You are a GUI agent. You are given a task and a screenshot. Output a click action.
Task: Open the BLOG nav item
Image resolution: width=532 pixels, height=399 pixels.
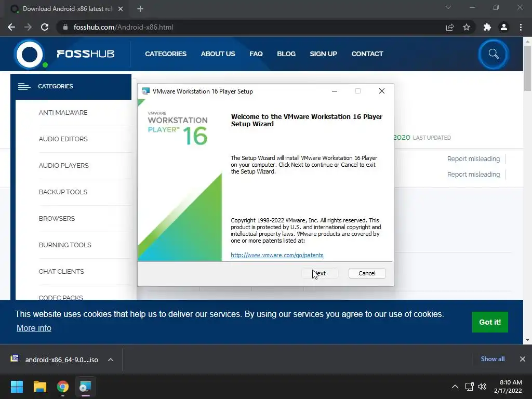click(x=286, y=54)
